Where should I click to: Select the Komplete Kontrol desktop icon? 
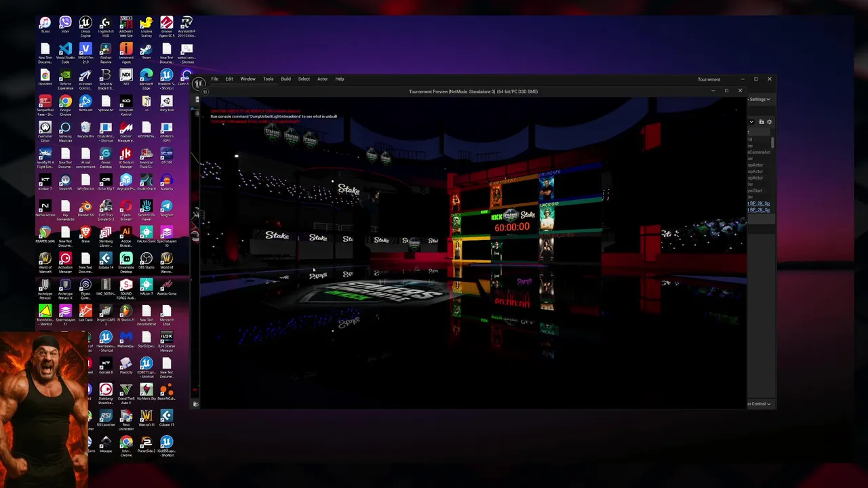(126, 106)
